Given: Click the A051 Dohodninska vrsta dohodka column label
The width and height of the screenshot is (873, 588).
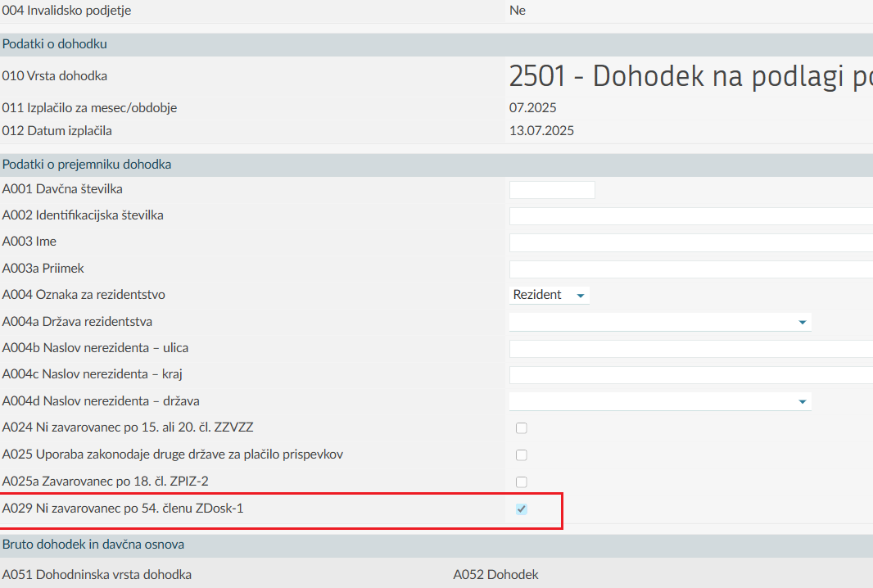Looking at the screenshot, I should pyautogui.click(x=97, y=575).
